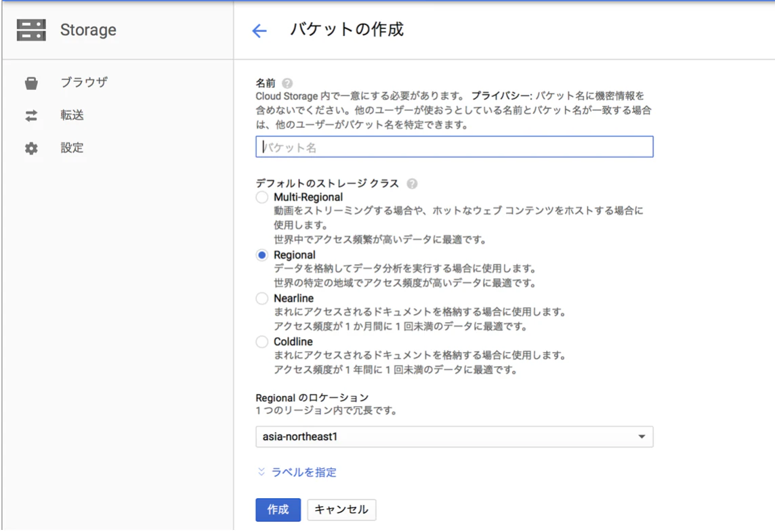
Task: Select the Regional radio button
Action: pyautogui.click(x=262, y=255)
